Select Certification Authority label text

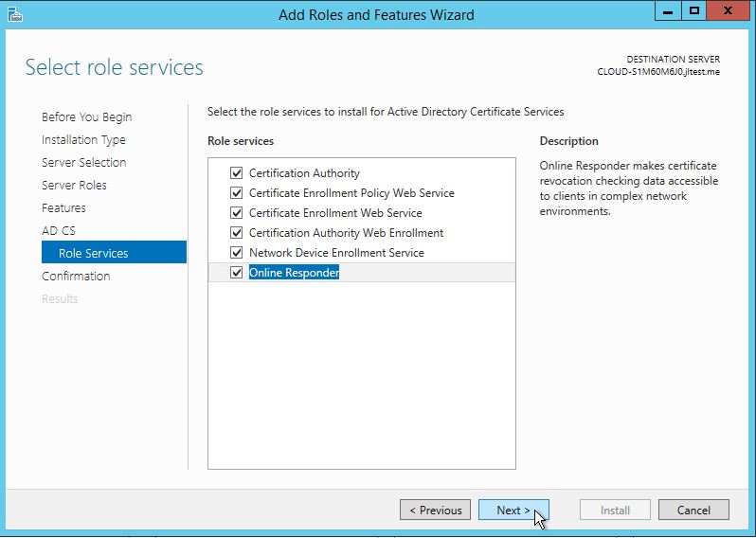click(x=304, y=173)
